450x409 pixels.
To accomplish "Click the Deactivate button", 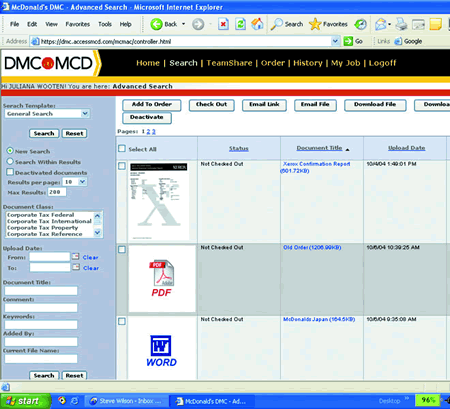I will pyautogui.click(x=147, y=117).
